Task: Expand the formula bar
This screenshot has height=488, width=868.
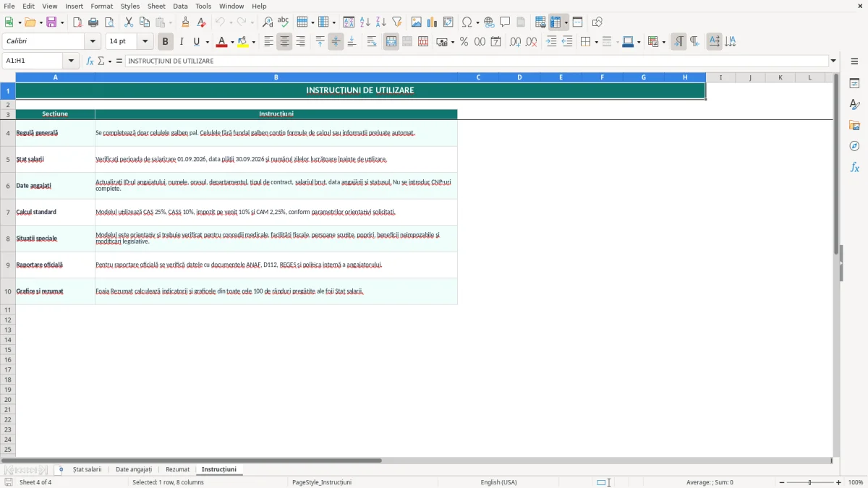Action: (x=833, y=61)
